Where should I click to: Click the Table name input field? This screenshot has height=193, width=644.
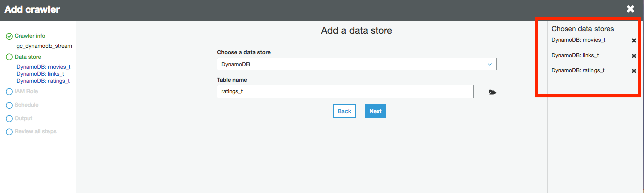point(345,91)
